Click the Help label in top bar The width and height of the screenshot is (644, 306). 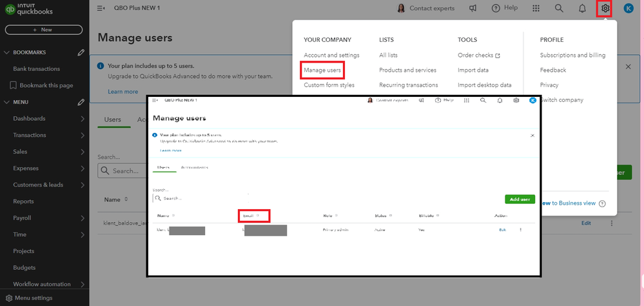[511, 8]
